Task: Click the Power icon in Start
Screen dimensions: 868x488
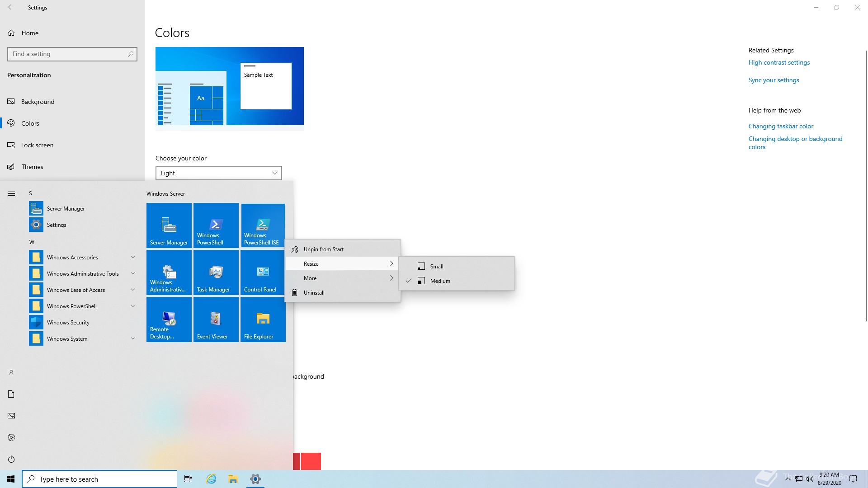Action: coord(11,459)
